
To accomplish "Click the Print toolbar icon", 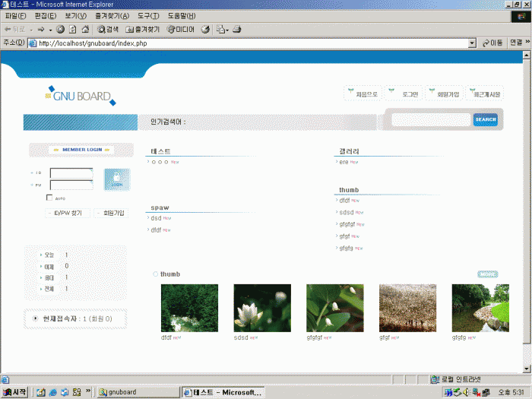I will coord(236,30).
